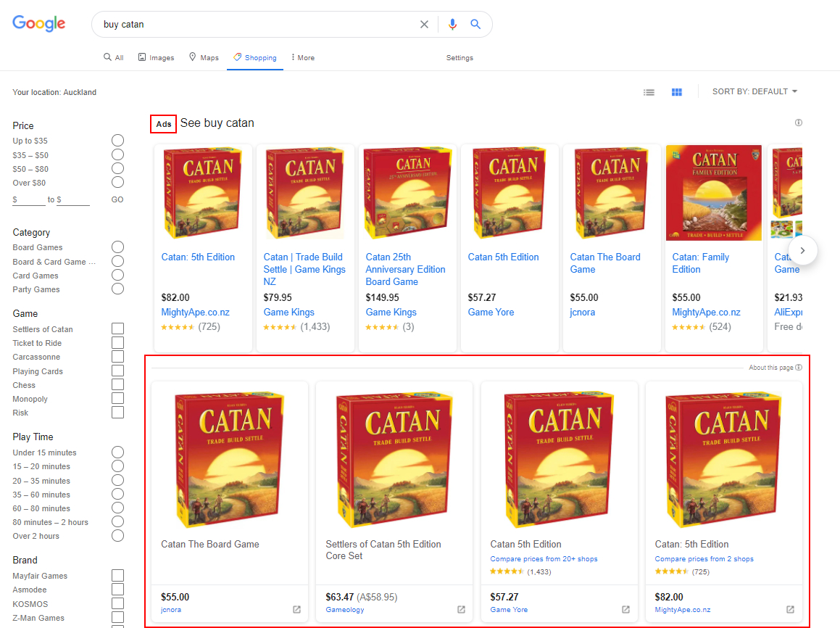Check the Monopoly game filter
Screen dimensions: 840x628
(x=118, y=399)
